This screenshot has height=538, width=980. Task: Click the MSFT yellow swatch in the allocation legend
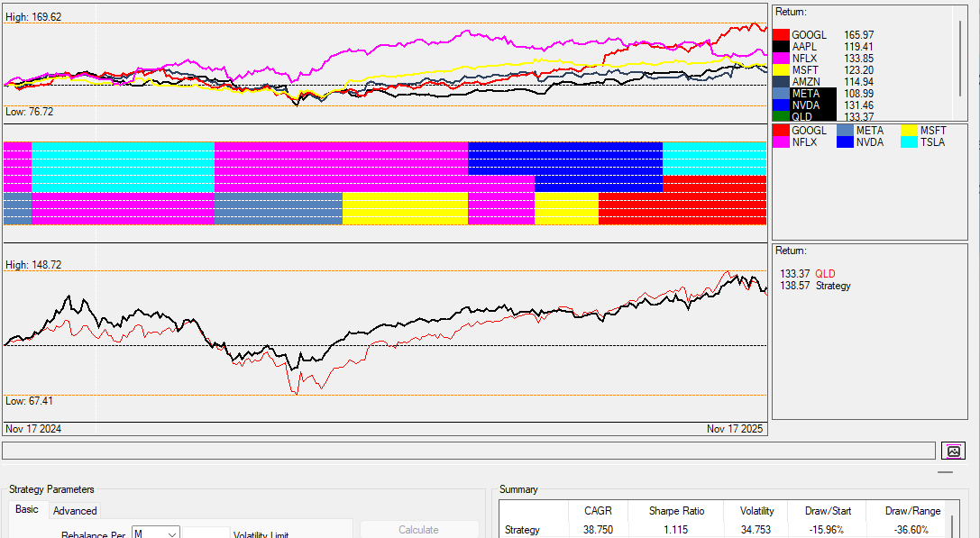point(909,131)
